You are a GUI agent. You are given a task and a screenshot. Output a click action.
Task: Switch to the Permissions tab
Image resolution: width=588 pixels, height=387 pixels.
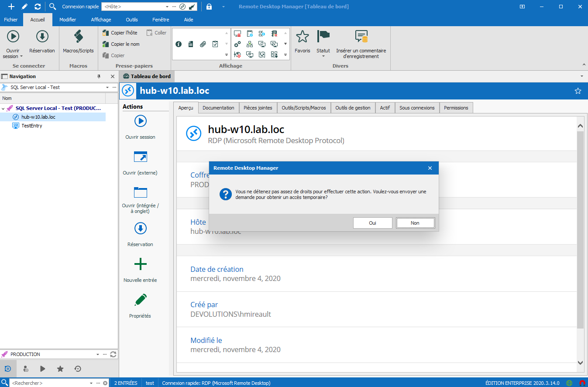[x=456, y=108]
